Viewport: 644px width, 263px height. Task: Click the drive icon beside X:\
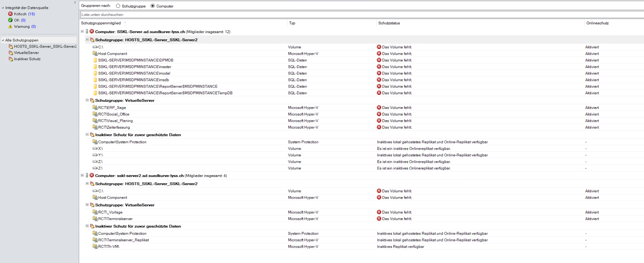[x=95, y=148]
